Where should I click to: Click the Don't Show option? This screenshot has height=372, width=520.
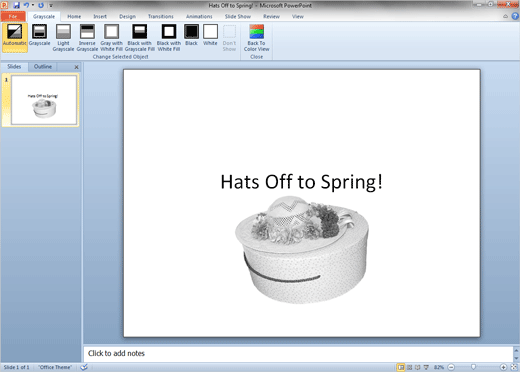229,38
